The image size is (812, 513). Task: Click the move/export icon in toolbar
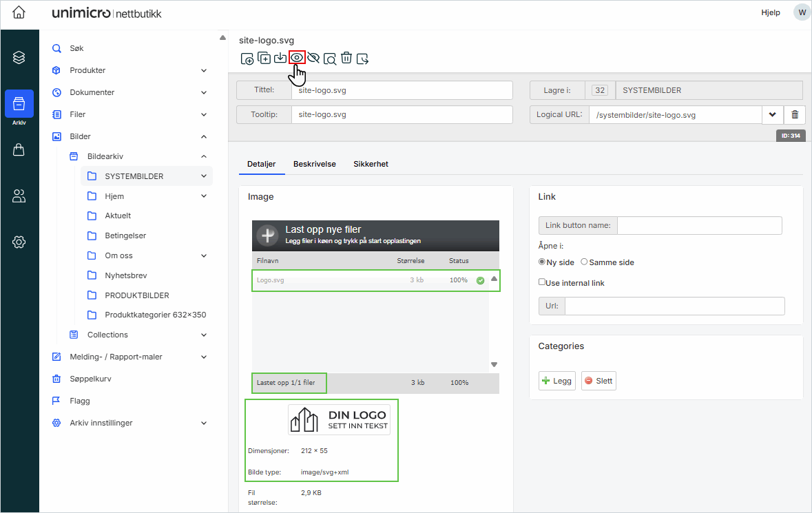coord(363,59)
